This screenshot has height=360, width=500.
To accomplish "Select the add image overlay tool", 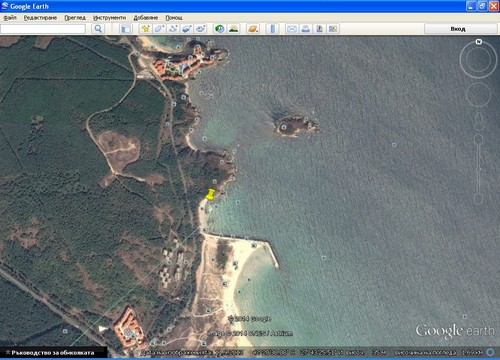I will coord(187,29).
